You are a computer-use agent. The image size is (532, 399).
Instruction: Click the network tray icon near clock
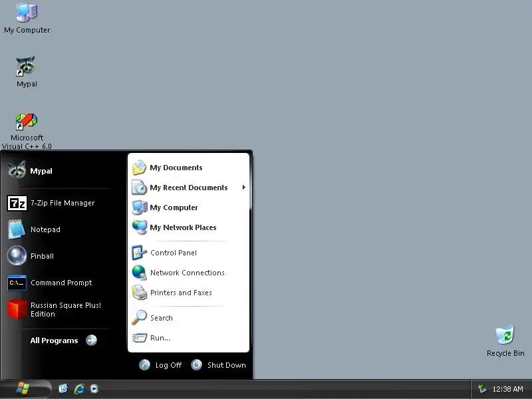click(x=481, y=389)
